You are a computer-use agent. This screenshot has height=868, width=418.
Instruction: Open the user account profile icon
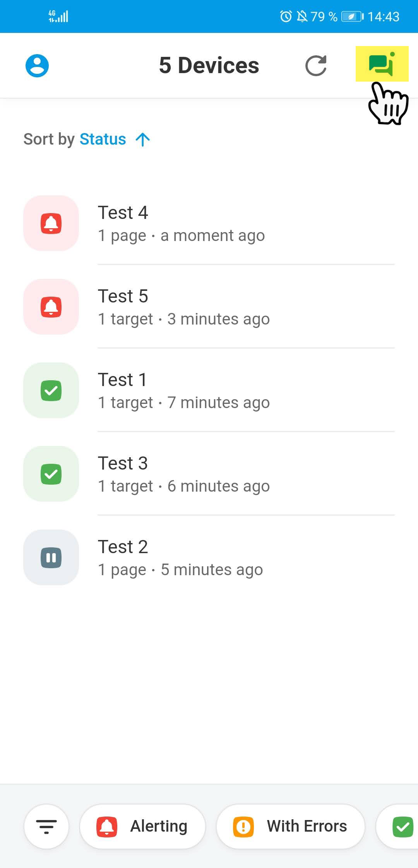click(x=37, y=66)
